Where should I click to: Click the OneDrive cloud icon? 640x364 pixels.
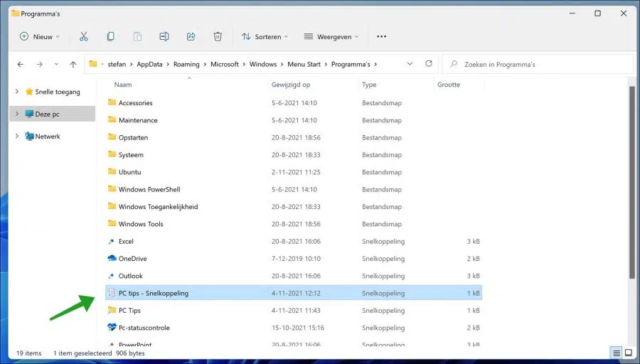tap(112, 258)
